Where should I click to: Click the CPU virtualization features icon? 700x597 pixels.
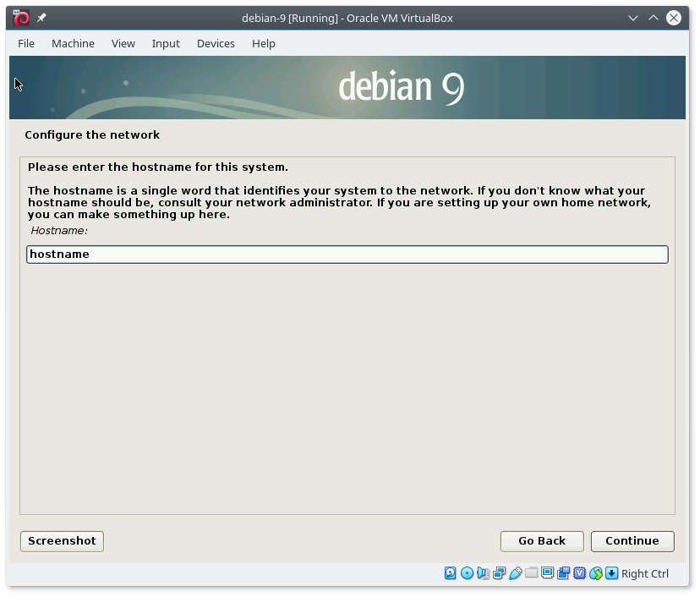579,573
